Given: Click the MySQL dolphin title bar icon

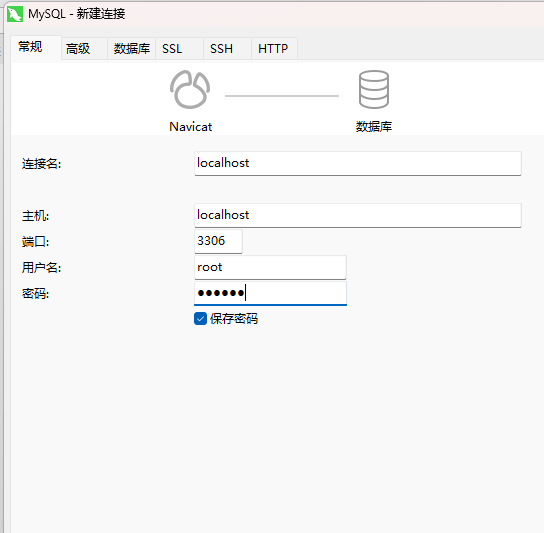Looking at the screenshot, I should [x=15, y=14].
